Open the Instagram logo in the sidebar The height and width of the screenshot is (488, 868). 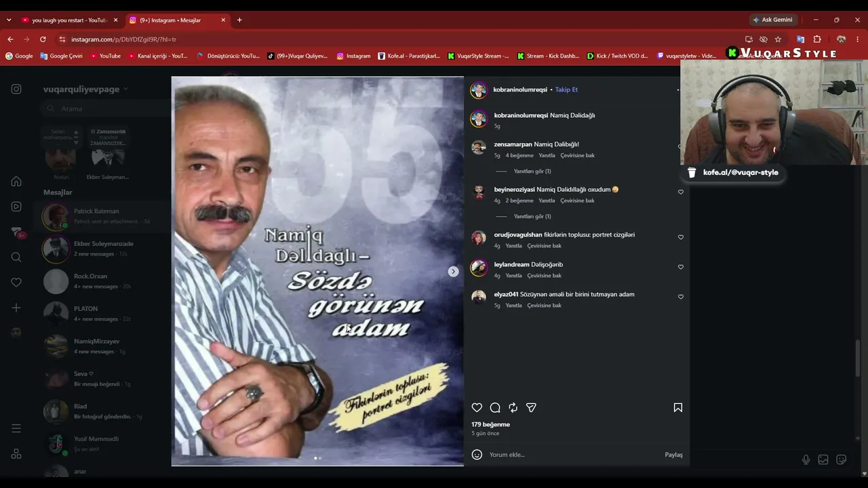pos(16,89)
